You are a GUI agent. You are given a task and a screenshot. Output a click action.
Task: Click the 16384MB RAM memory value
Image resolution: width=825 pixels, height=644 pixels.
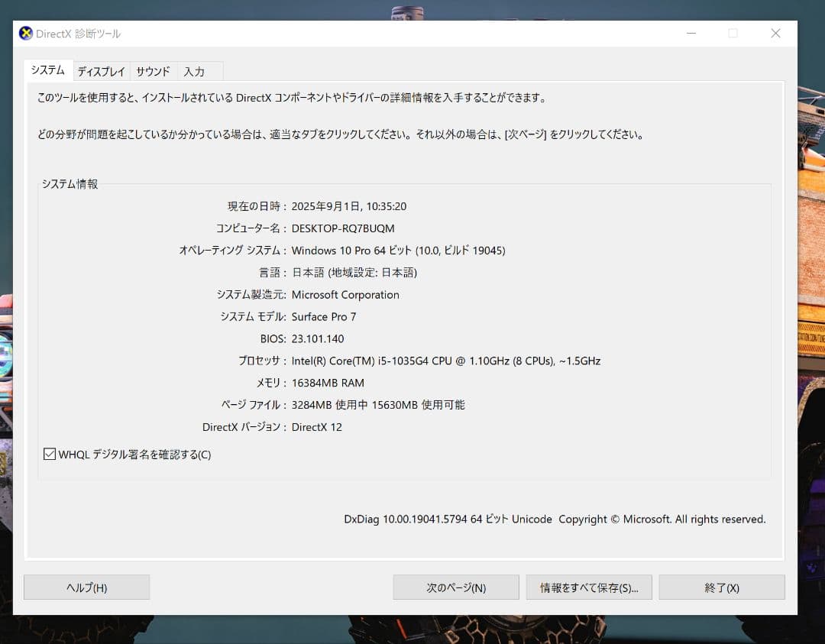tap(328, 383)
